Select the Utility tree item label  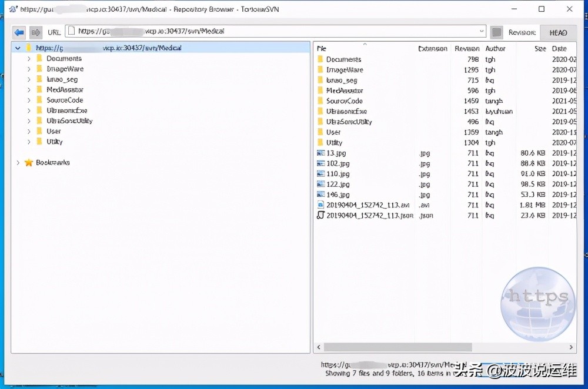coord(54,142)
